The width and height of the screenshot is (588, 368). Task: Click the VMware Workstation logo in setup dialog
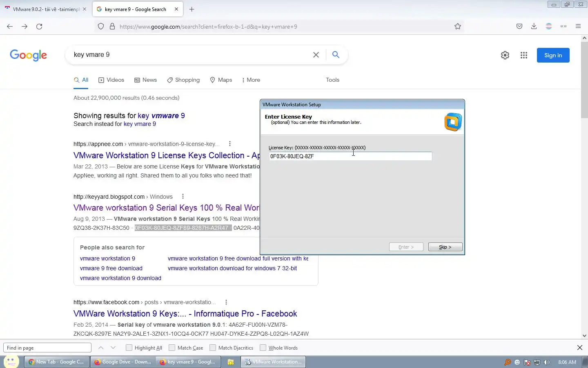click(x=453, y=122)
